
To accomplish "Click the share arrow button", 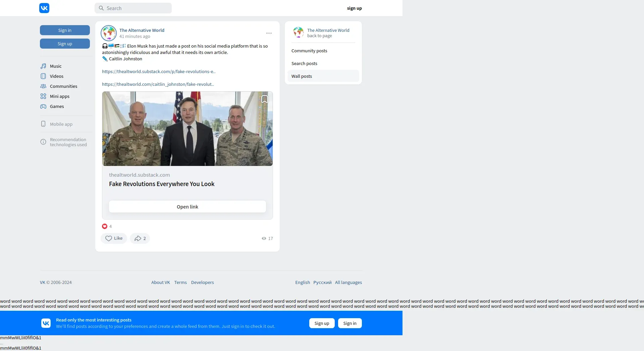I will click(x=140, y=238).
